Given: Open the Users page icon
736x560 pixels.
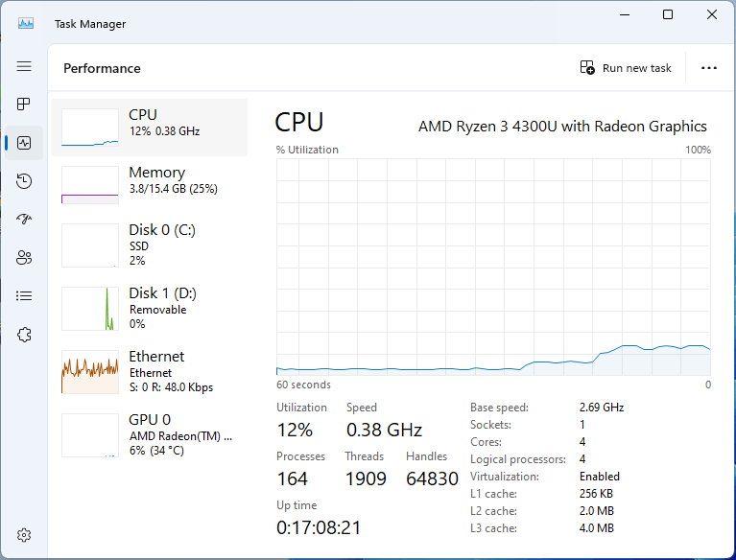Looking at the screenshot, I should [x=24, y=257].
